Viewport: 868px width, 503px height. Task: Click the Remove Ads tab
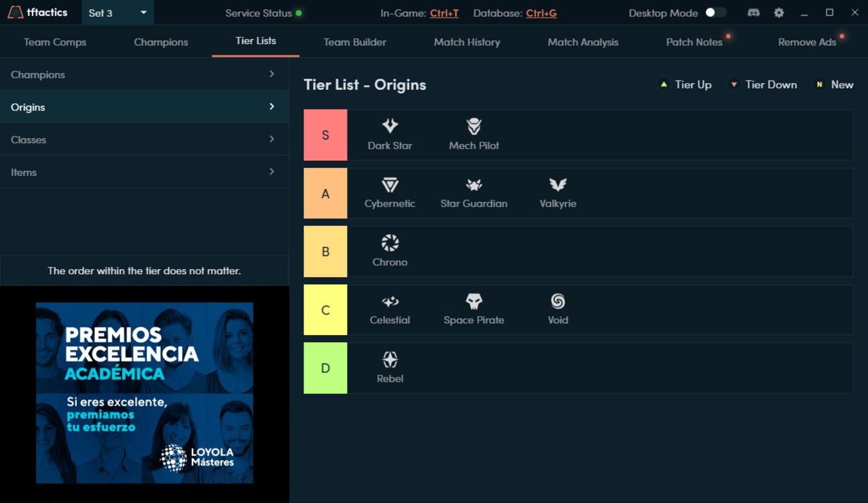point(807,42)
